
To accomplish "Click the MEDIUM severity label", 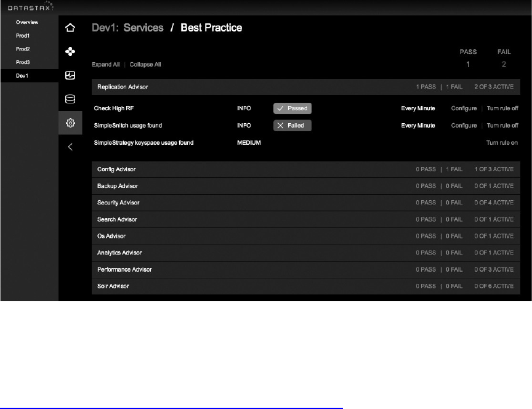I will (249, 142).
